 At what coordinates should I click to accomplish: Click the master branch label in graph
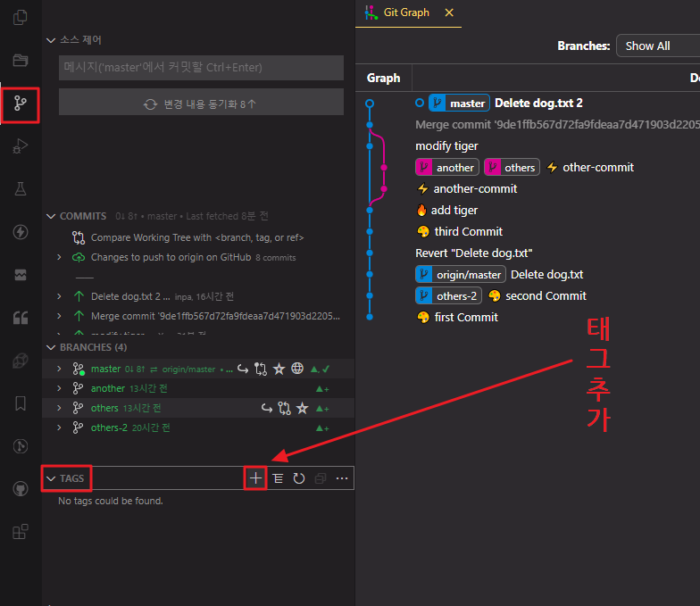click(x=459, y=104)
